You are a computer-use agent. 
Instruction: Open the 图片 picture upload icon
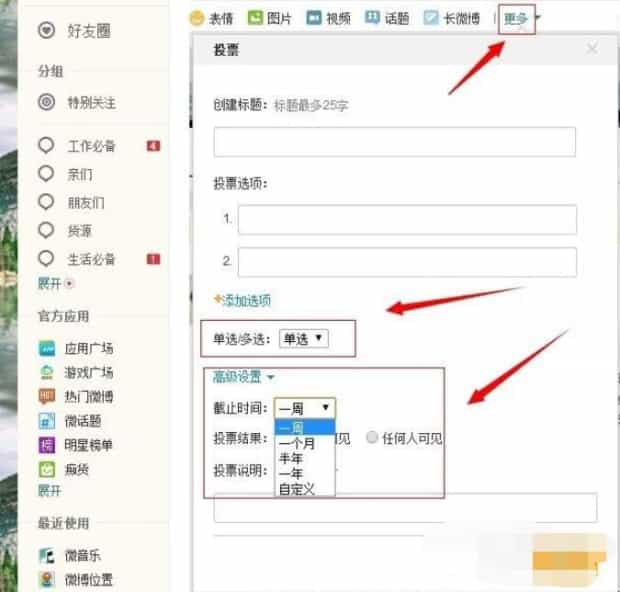click(255, 18)
